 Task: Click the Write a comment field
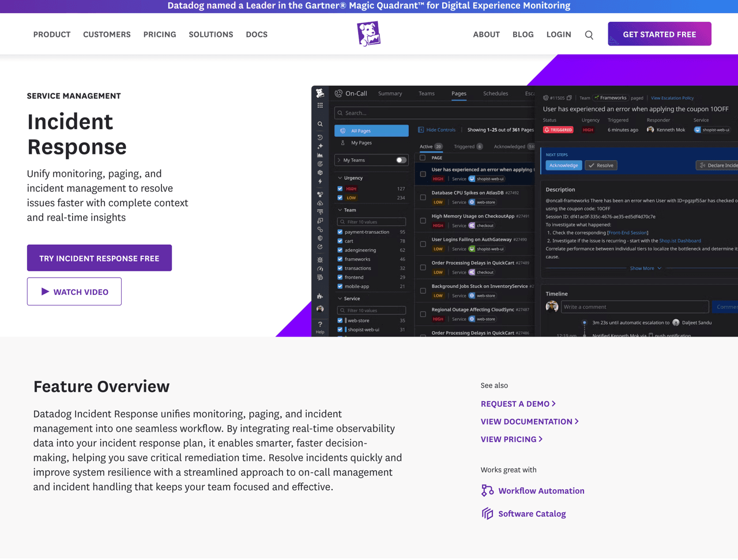(x=634, y=307)
